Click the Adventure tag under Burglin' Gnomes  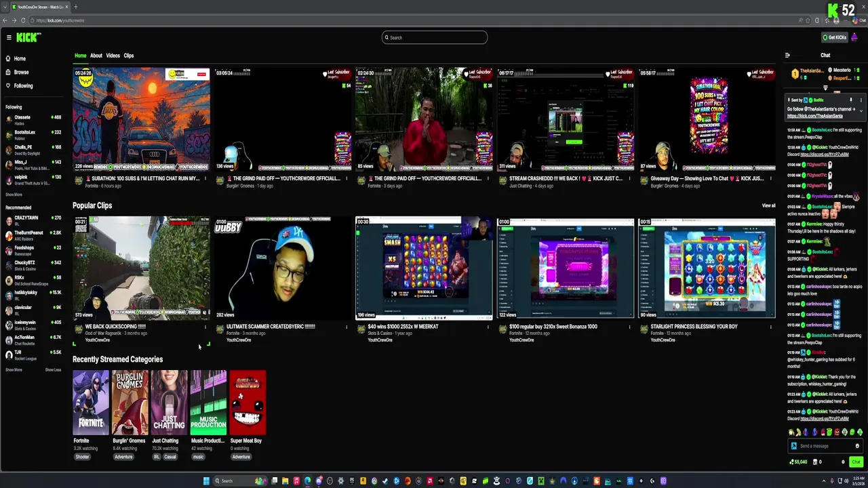pyautogui.click(x=123, y=457)
